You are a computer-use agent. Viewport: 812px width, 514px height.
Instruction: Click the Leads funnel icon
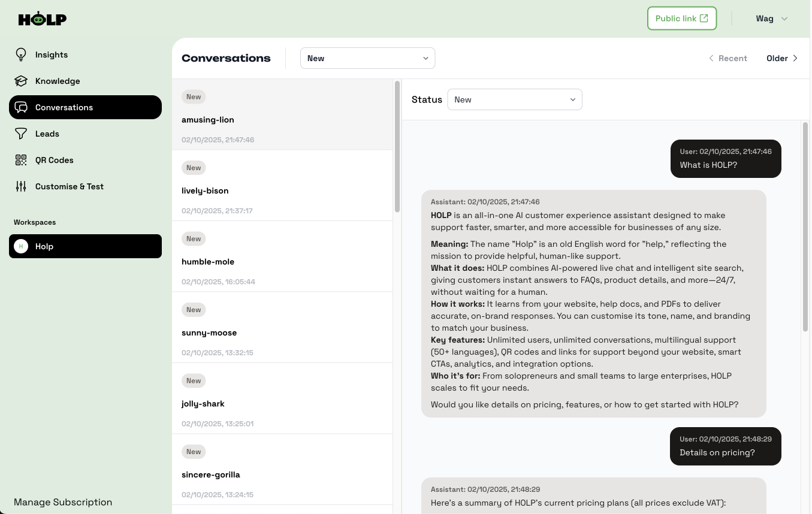[x=21, y=134]
